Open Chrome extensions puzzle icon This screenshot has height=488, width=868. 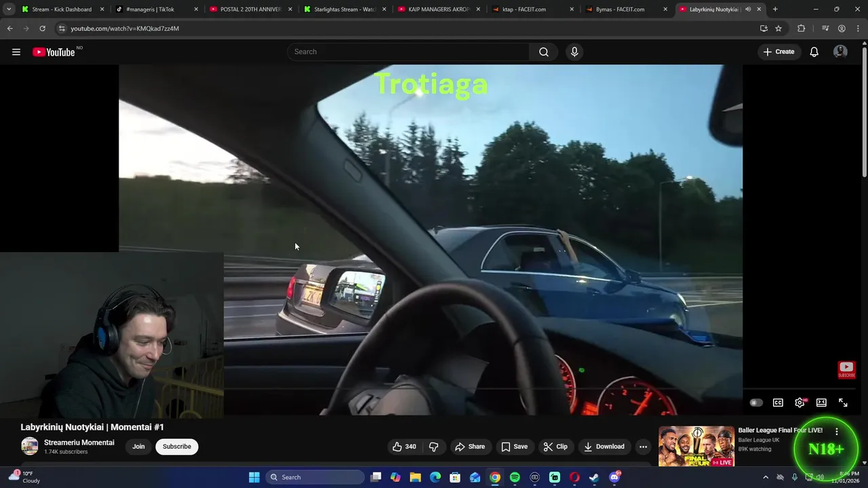tap(802, 28)
